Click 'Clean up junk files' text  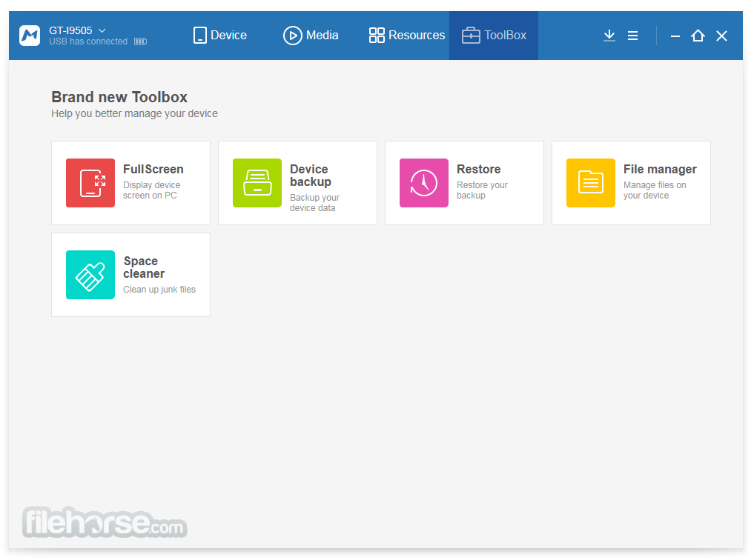[x=159, y=290]
